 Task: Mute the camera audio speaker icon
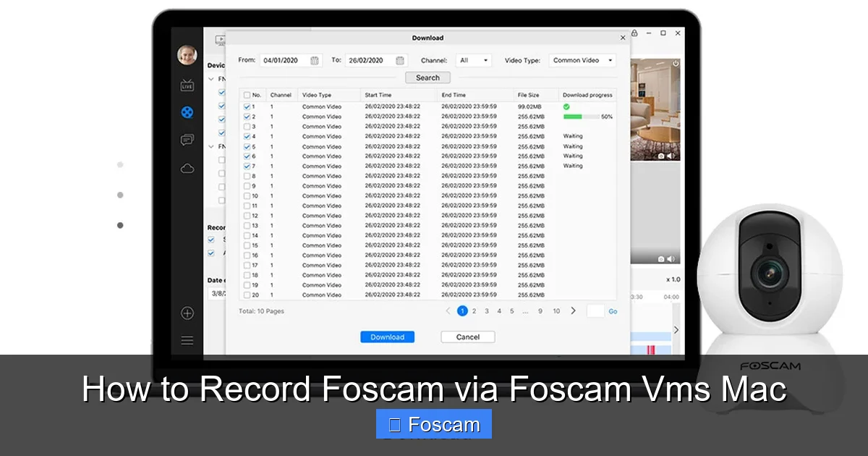pyautogui.click(x=671, y=155)
